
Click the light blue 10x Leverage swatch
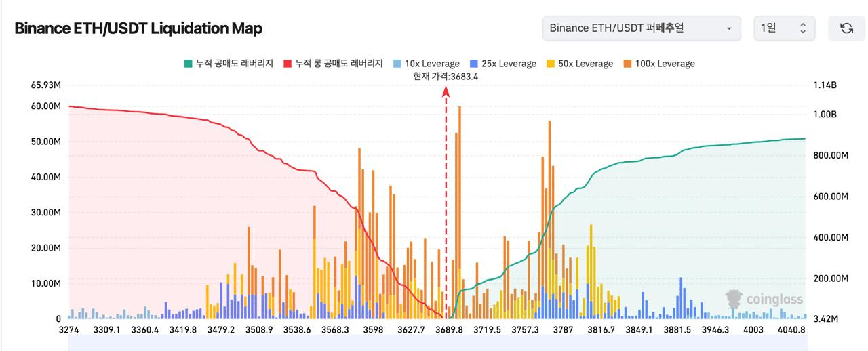(x=398, y=64)
